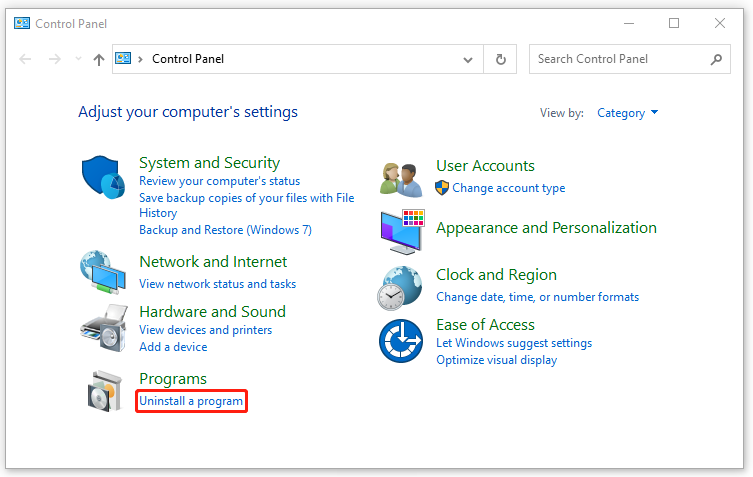This screenshot has height=477, width=753.
Task: Open the Programs category heading
Action: pos(173,379)
